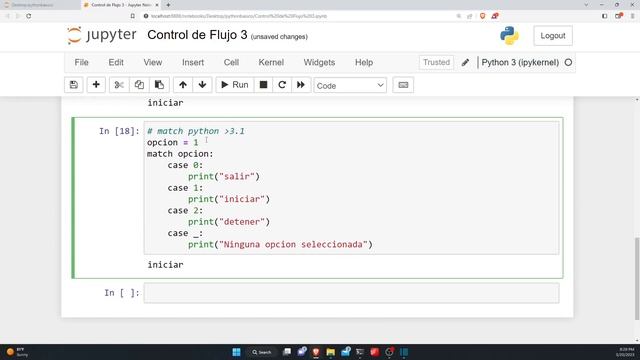The height and width of the screenshot is (360, 640).
Task: Click the browser reload icon
Action: coord(29,16)
